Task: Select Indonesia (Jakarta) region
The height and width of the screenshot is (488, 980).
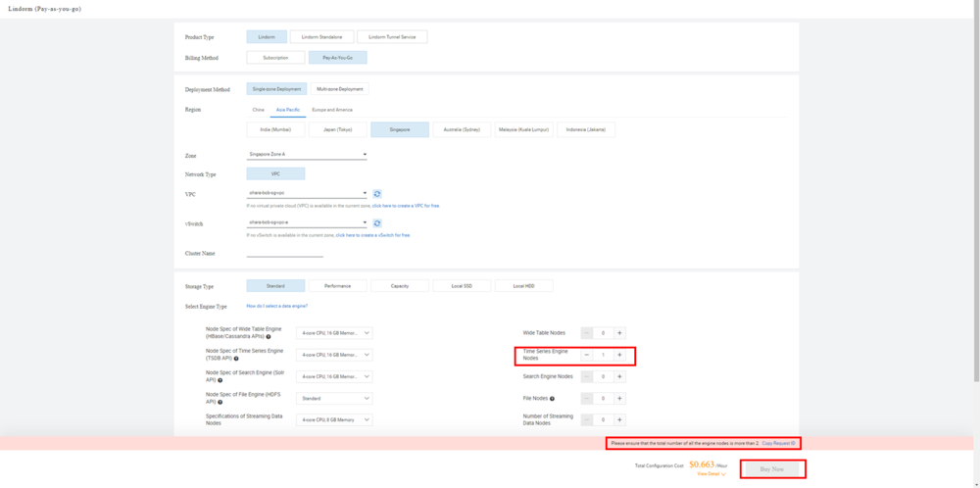Action: [586, 129]
